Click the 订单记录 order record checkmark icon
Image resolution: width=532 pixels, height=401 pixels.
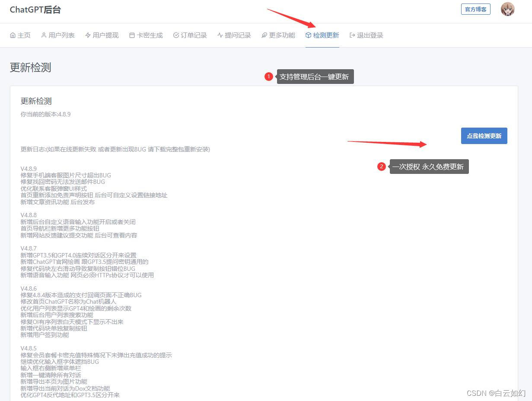pyautogui.click(x=175, y=35)
